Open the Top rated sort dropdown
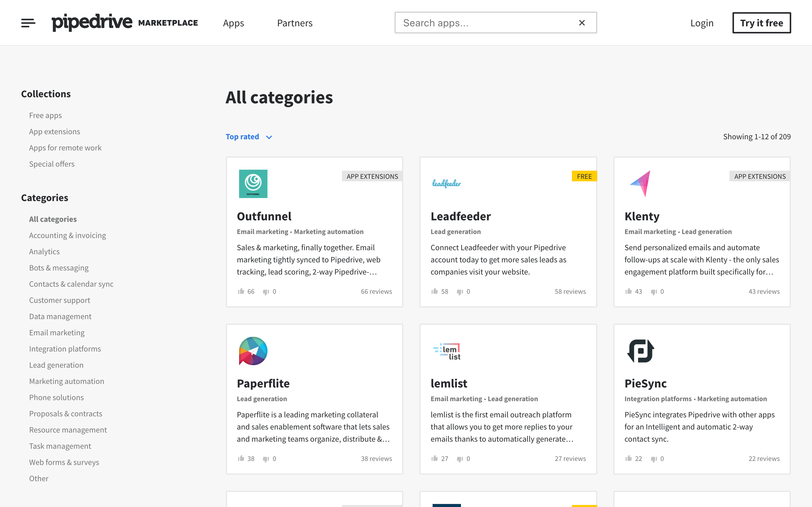Screen dimensions: 812x507 tap(249, 137)
